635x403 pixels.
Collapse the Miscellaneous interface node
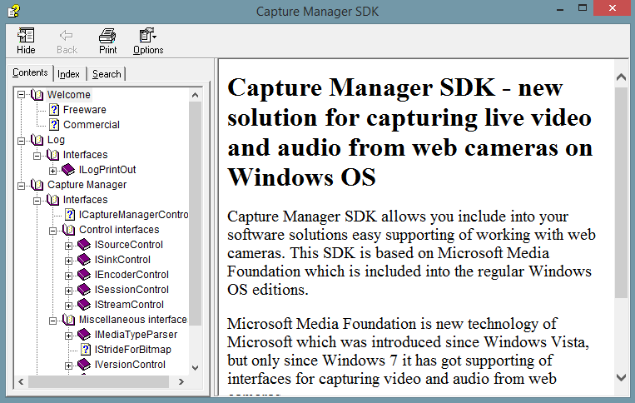point(53,320)
